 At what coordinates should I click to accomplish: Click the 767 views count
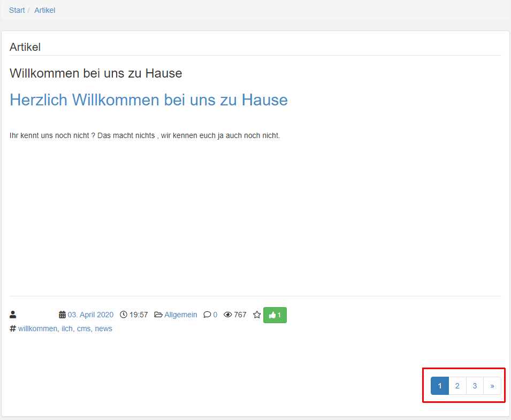click(240, 315)
